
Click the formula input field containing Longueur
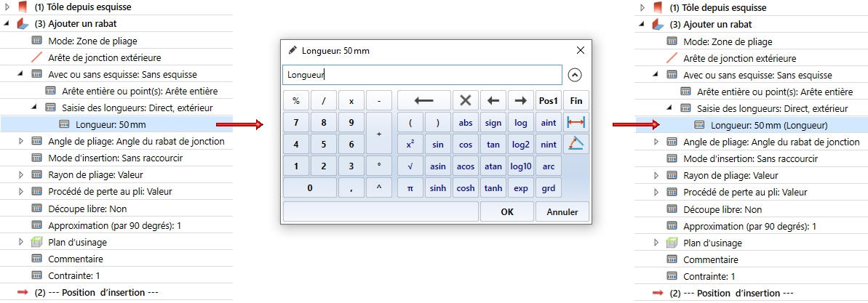(423, 75)
